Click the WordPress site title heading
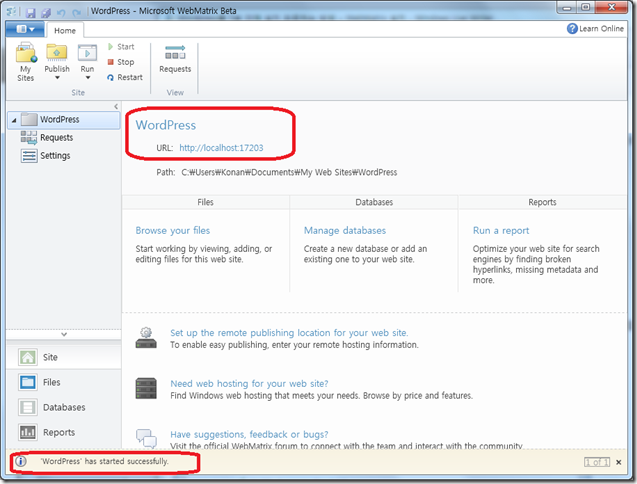The height and width of the screenshot is (484, 637). (166, 125)
